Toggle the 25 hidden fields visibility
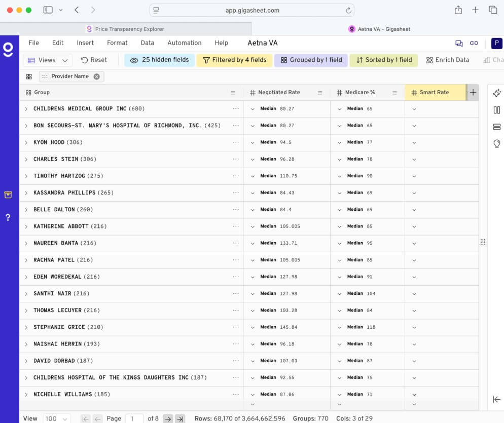Screen dimensions: 504x423 [x=159, y=60]
